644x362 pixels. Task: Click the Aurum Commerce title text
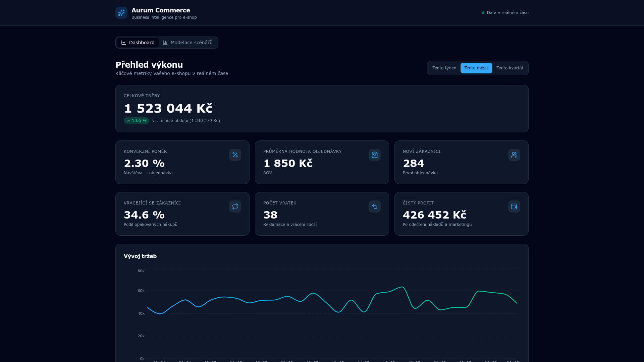[x=161, y=10]
